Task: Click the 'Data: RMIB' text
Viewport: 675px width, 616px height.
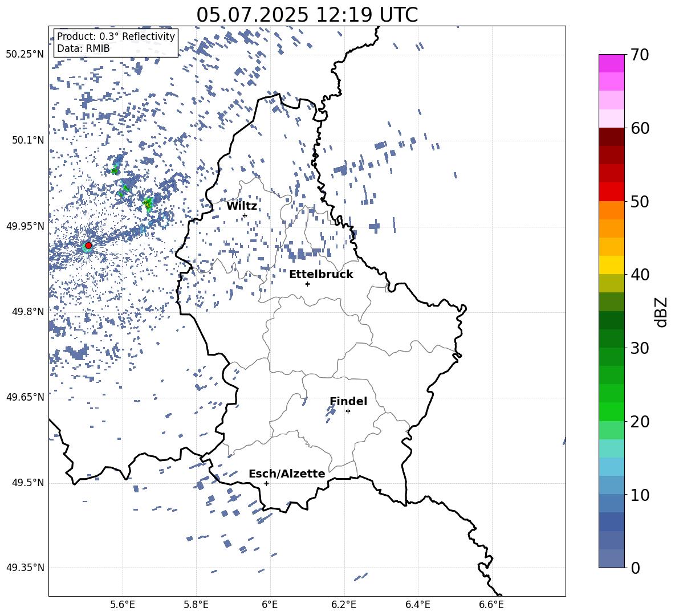Action: pos(83,48)
